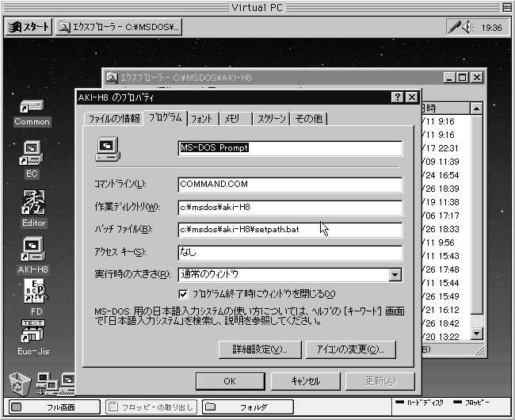Maximize the Explorer window
The image size is (515, 420).
(463, 78)
